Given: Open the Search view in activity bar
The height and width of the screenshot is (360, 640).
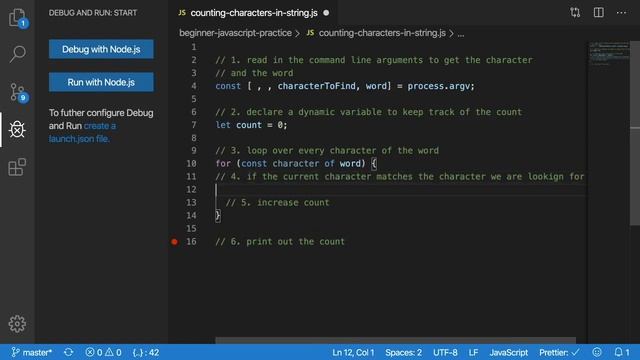Looking at the screenshot, I should point(17,54).
